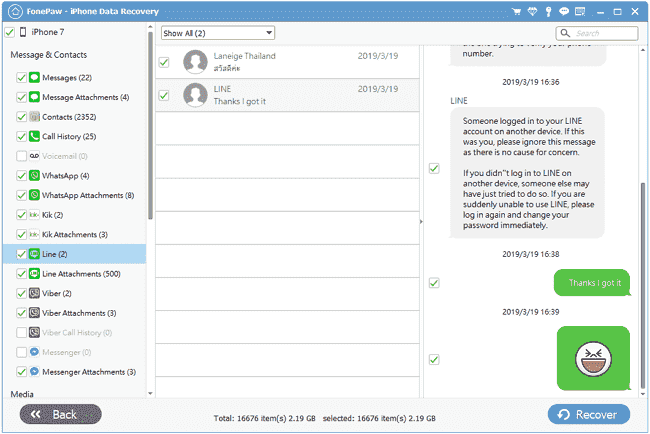Click the Search input field

point(597,33)
